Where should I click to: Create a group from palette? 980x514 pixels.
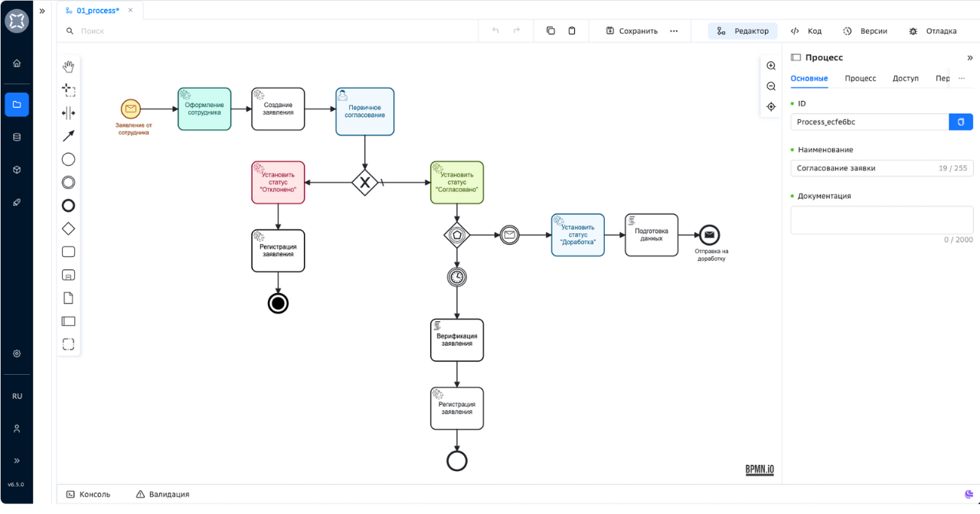tap(68, 344)
